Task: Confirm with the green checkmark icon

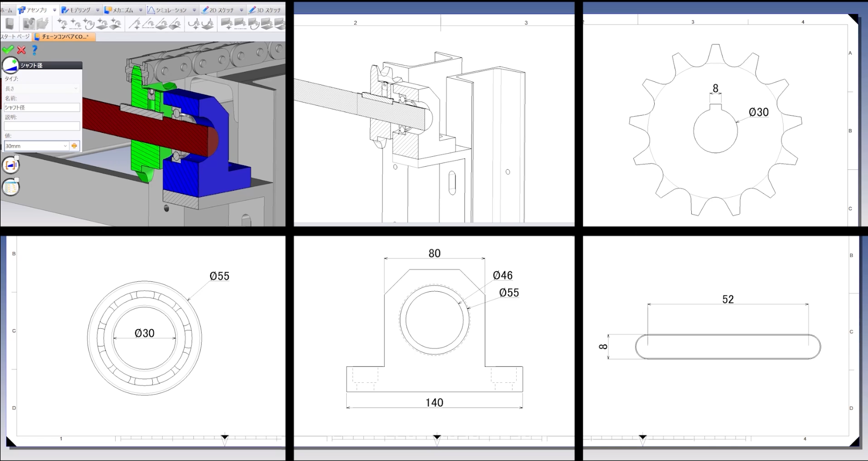Action: click(x=8, y=50)
